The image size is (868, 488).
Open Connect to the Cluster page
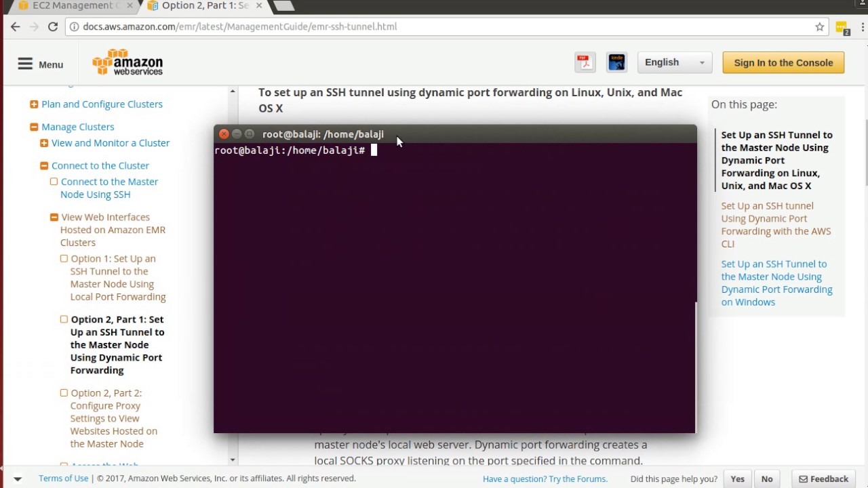pos(100,165)
